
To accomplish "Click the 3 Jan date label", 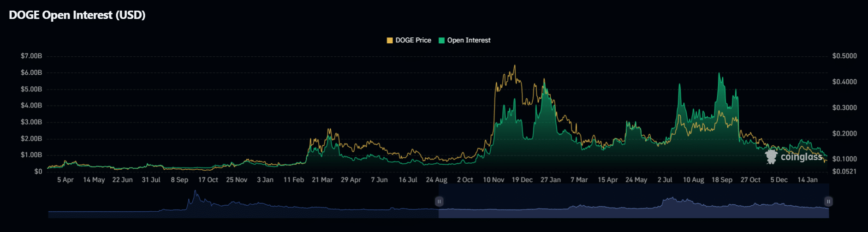I will pos(265,180).
